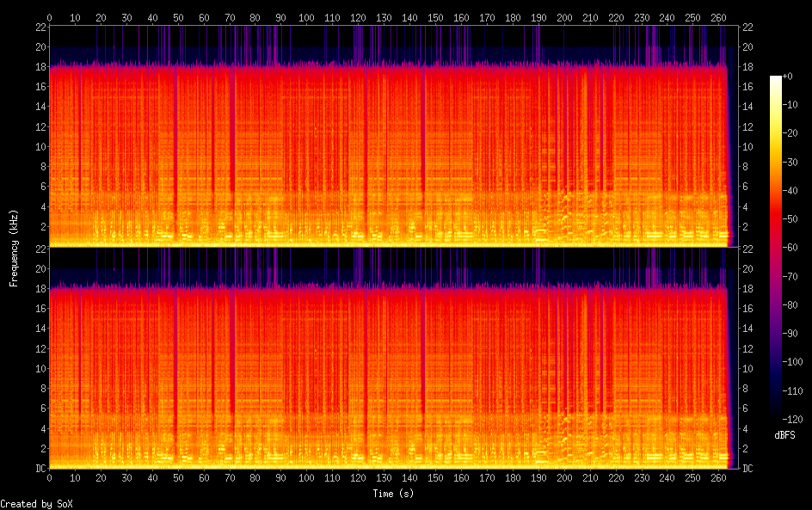Click the "Frequency (kHz)" axis label

click(14, 248)
